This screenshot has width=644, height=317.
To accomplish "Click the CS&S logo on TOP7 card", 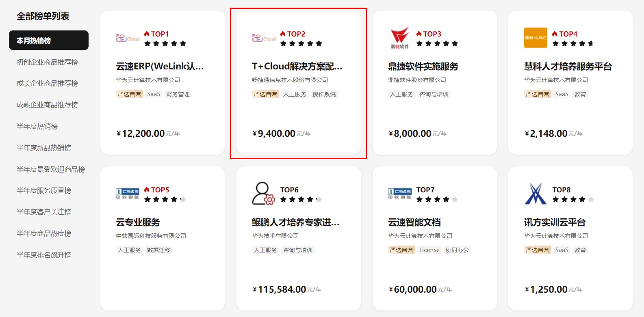I will pyautogui.click(x=399, y=194).
